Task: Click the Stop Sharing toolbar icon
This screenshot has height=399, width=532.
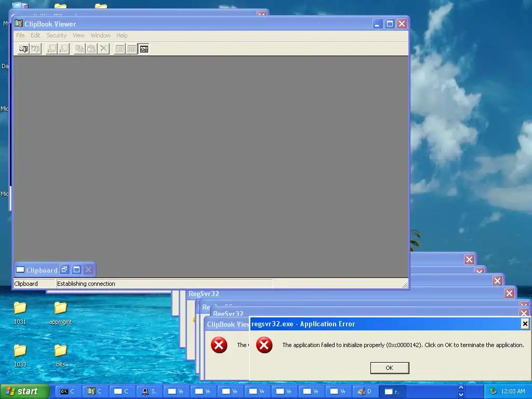Action: point(63,49)
